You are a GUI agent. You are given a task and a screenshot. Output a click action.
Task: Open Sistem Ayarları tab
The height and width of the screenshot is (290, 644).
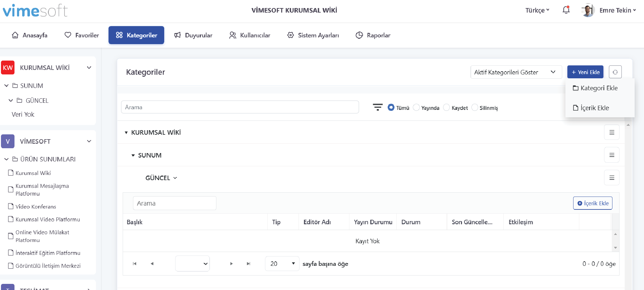click(313, 35)
